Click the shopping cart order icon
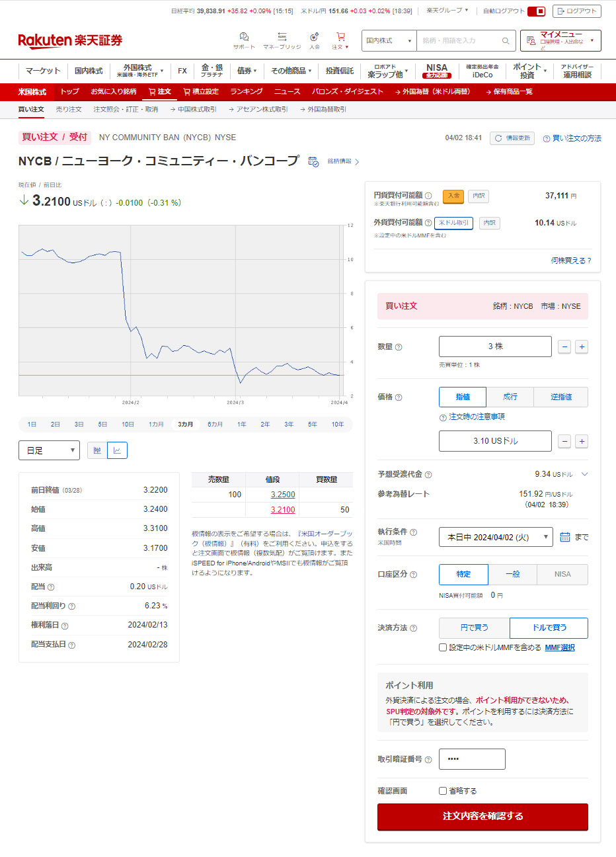Screen dimensions: 616x857 point(340,37)
